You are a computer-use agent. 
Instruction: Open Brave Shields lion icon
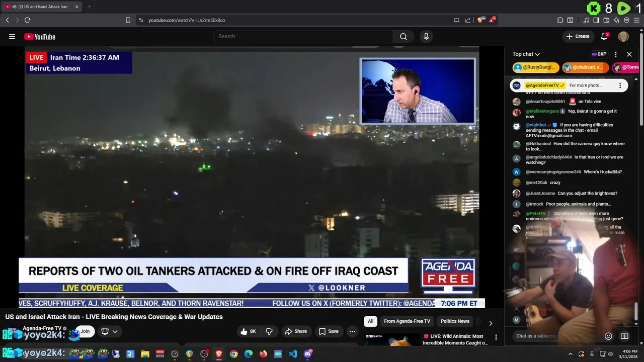point(480,20)
